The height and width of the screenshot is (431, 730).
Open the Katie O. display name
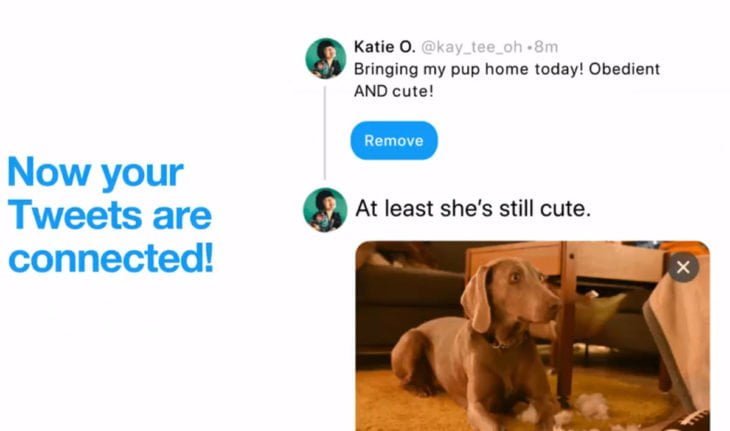tap(384, 47)
